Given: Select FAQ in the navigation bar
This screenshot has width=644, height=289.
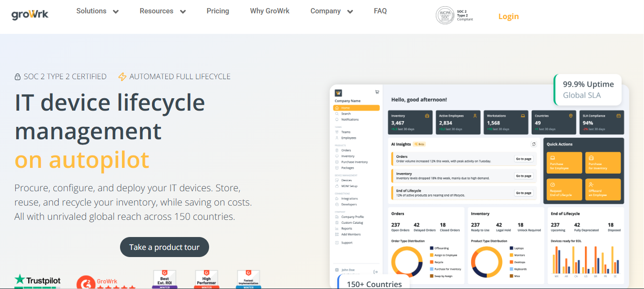Looking at the screenshot, I should [x=380, y=11].
